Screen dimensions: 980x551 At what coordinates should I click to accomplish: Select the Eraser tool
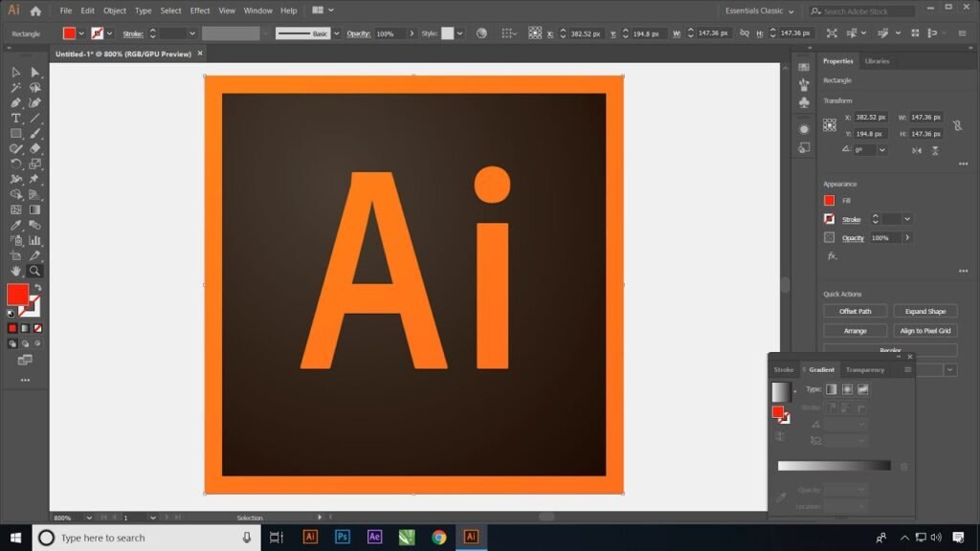pyautogui.click(x=35, y=148)
